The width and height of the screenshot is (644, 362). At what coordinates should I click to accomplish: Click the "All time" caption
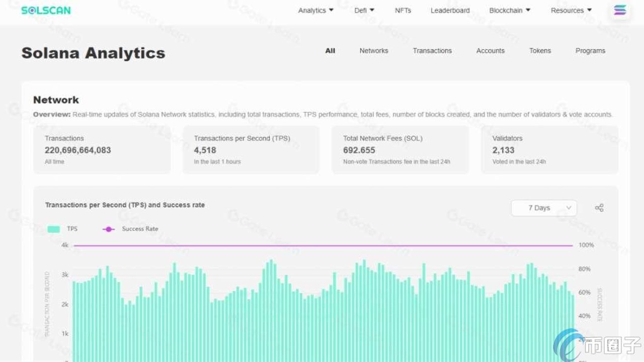54,162
